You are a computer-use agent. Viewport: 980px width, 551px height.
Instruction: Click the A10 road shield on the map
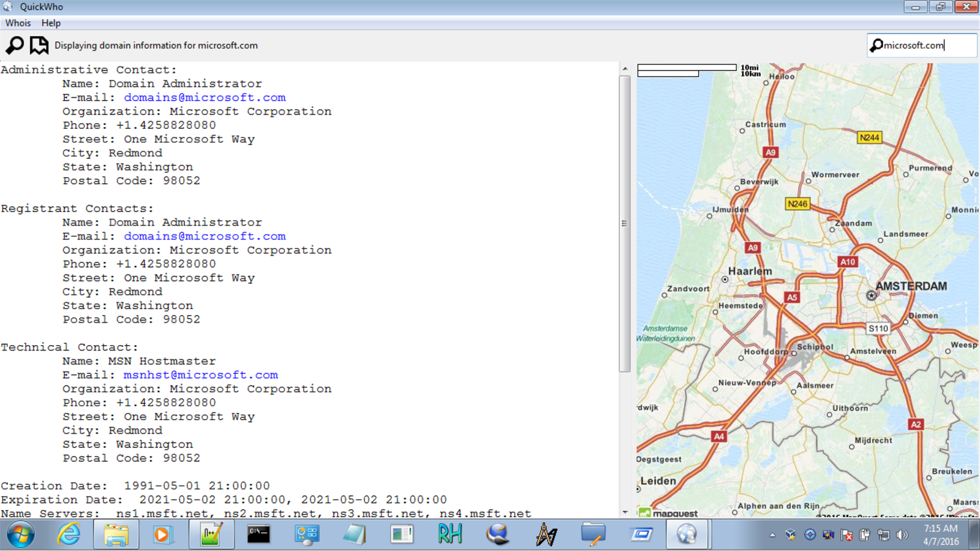point(848,262)
